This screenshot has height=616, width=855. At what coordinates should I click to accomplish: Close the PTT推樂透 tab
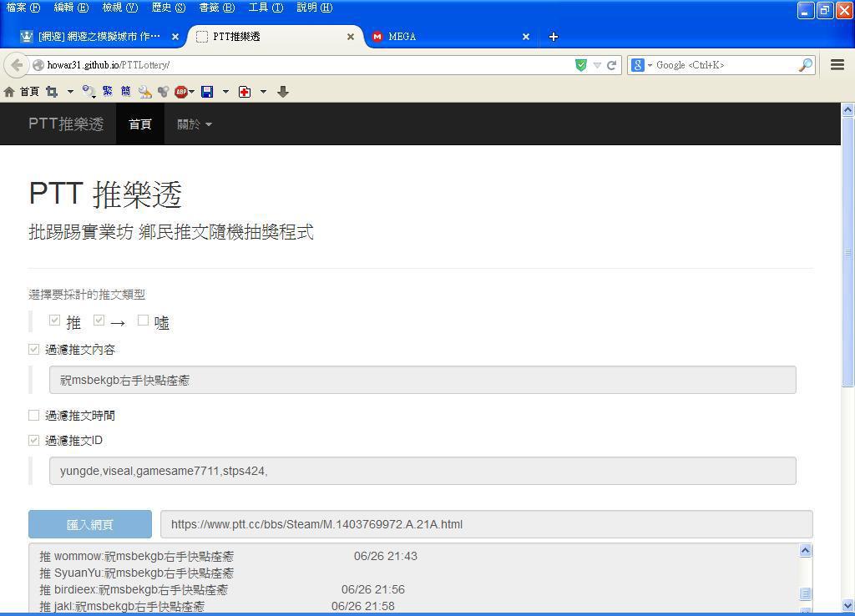click(x=351, y=37)
